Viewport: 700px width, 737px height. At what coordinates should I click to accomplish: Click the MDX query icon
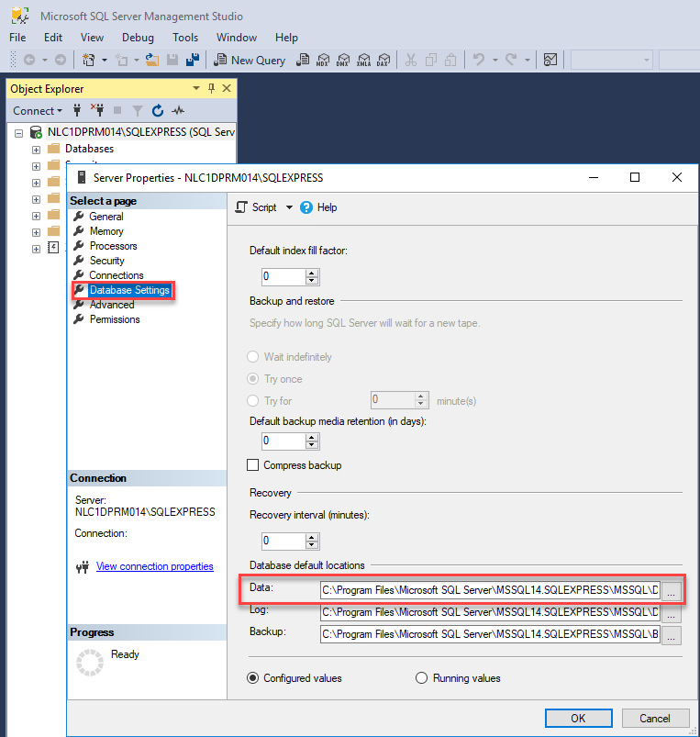click(322, 60)
